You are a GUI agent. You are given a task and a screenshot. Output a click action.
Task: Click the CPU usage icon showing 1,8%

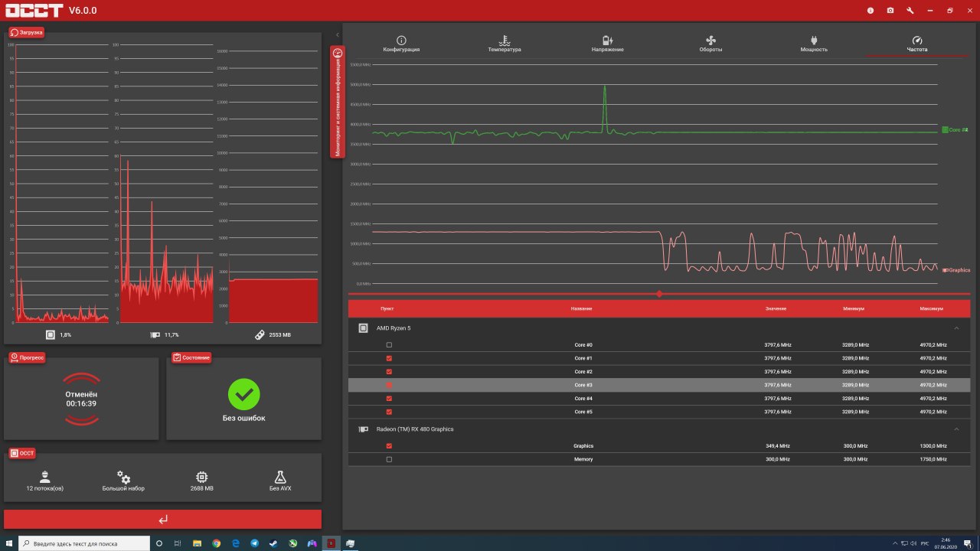pyautogui.click(x=51, y=334)
